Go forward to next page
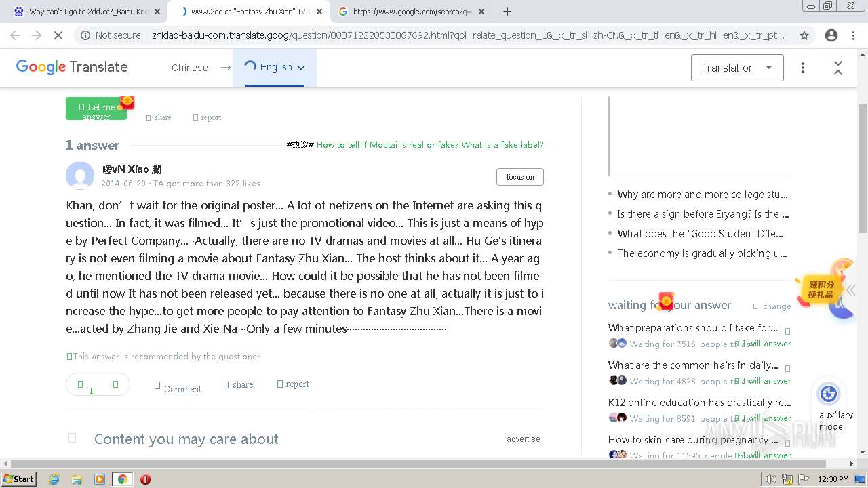868x488 pixels. click(x=37, y=35)
